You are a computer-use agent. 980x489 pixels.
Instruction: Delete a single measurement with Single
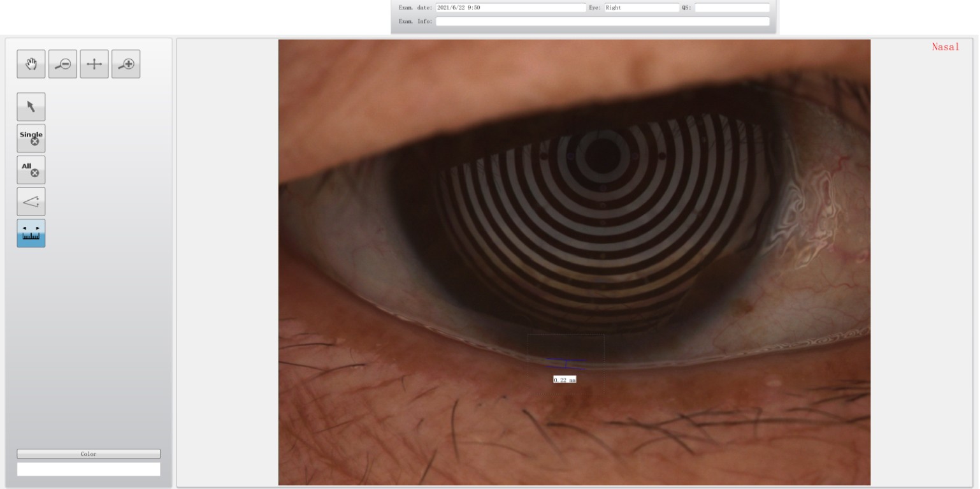tap(31, 138)
